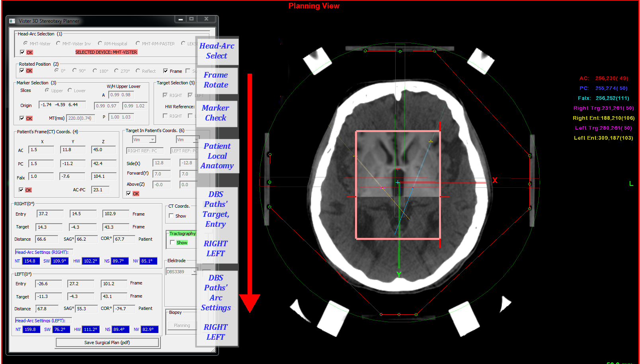Viewport: 640px width, 364px height.
Task: Select the 90° rotation radio button
Action: [74, 70]
